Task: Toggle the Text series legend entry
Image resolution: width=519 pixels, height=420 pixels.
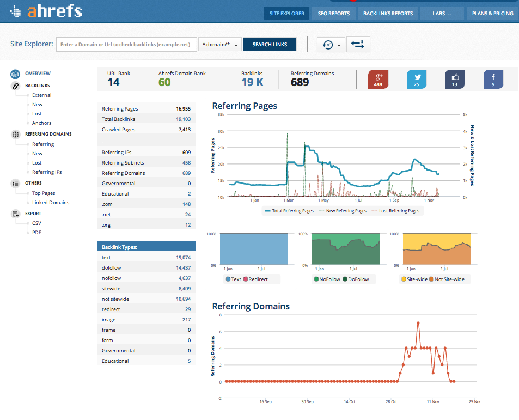Action: point(233,279)
